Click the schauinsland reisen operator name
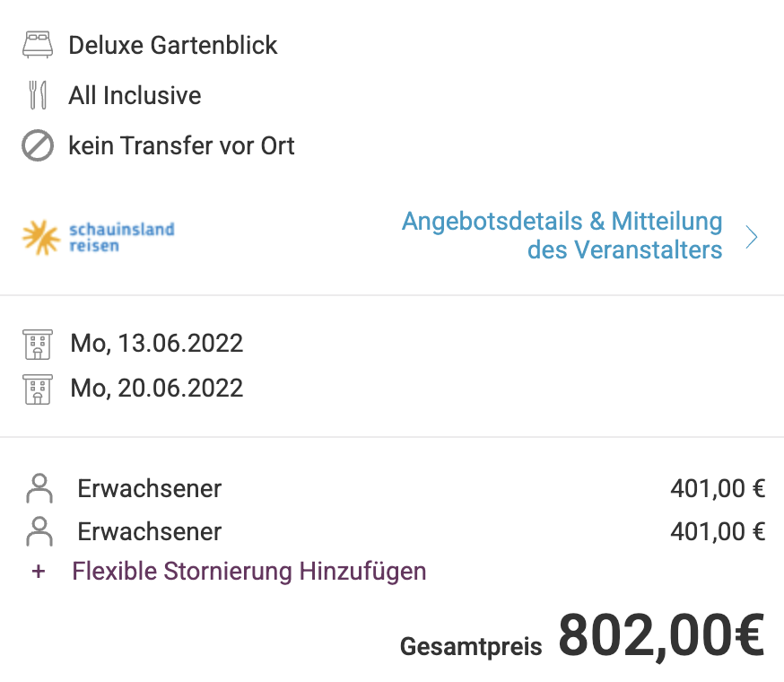The height and width of the screenshot is (682, 784). [121, 238]
